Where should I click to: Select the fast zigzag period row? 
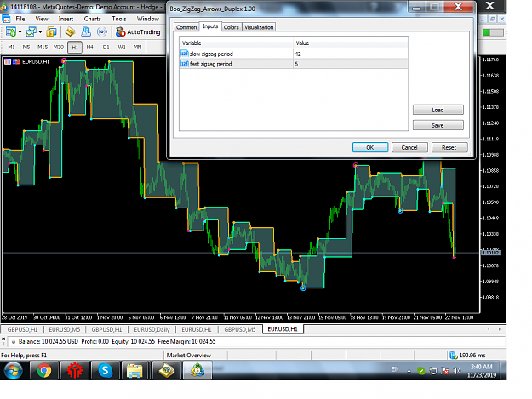click(x=294, y=64)
